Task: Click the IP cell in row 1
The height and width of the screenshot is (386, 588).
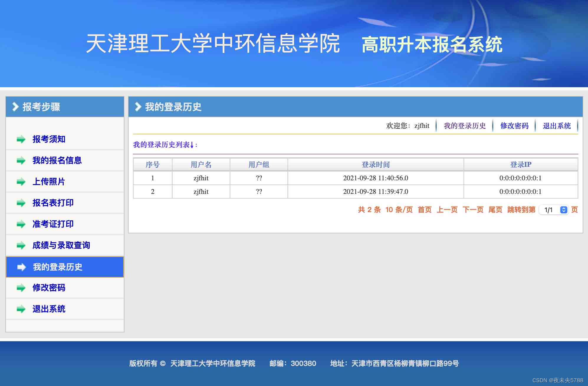Action: tap(521, 178)
